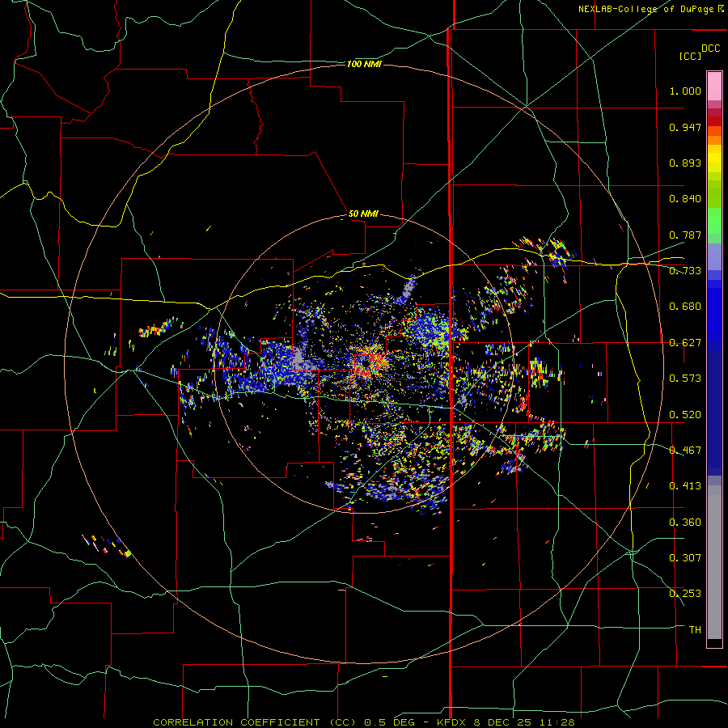Viewport: 728px width, 728px height.
Task: Click the 0.787 legend value
Action: pyautogui.click(x=685, y=235)
